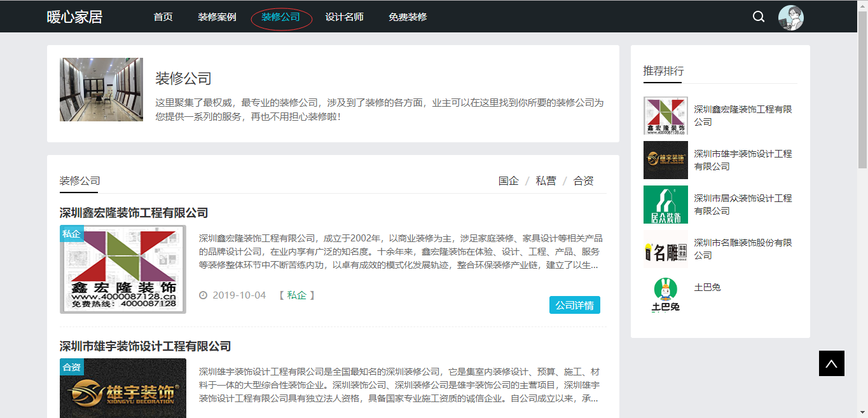This screenshot has height=418, width=868.
Task: Open 深圳鑫宏隆装饰工程有限公司 in 推荐排行
Action: point(743,116)
